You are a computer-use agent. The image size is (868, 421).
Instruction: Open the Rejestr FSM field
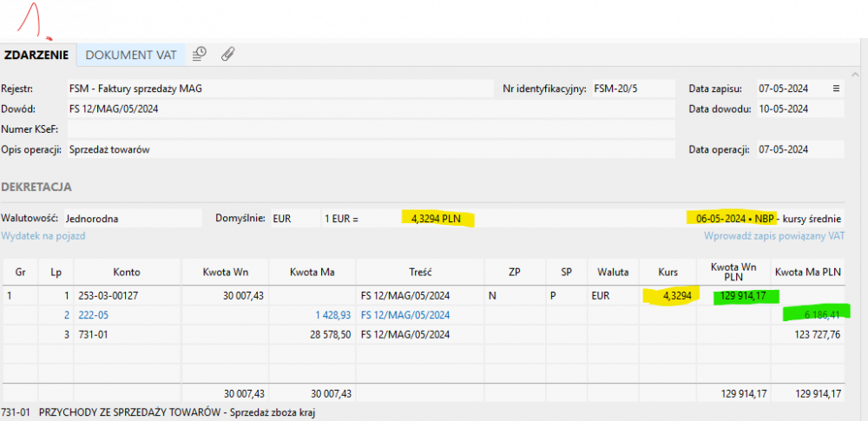coord(278,89)
